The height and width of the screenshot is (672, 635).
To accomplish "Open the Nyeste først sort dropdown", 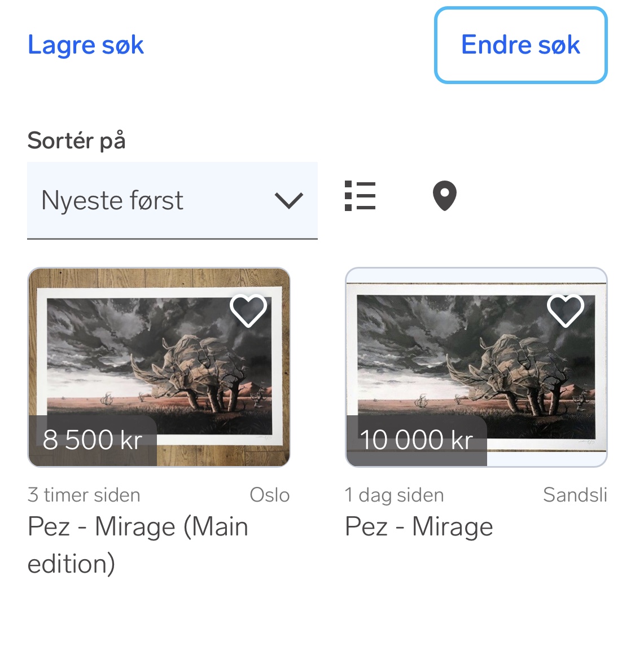I will (172, 200).
